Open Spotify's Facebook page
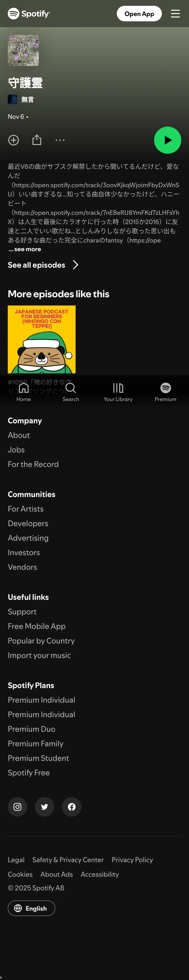 [72, 807]
